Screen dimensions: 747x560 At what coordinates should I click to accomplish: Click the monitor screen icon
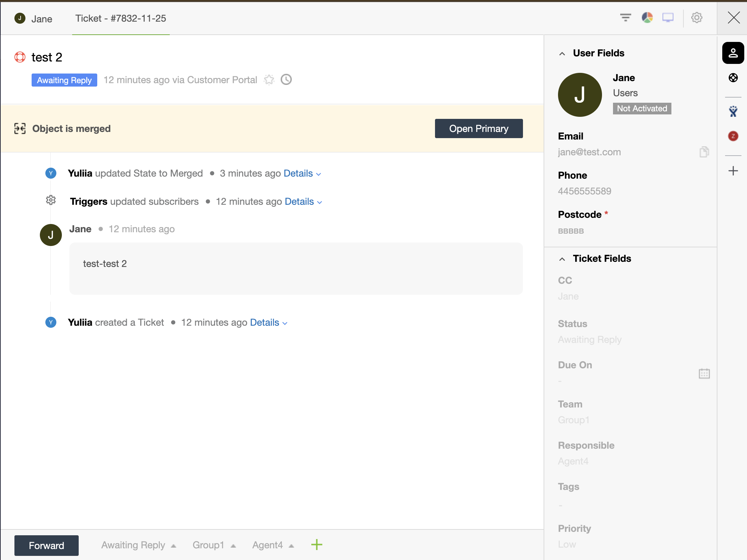pos(668,18)
